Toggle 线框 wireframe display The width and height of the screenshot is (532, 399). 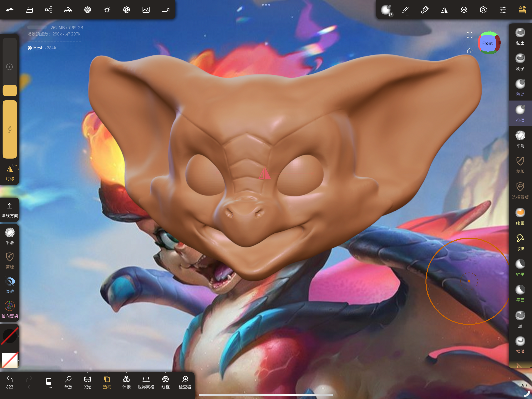[166, 382]
